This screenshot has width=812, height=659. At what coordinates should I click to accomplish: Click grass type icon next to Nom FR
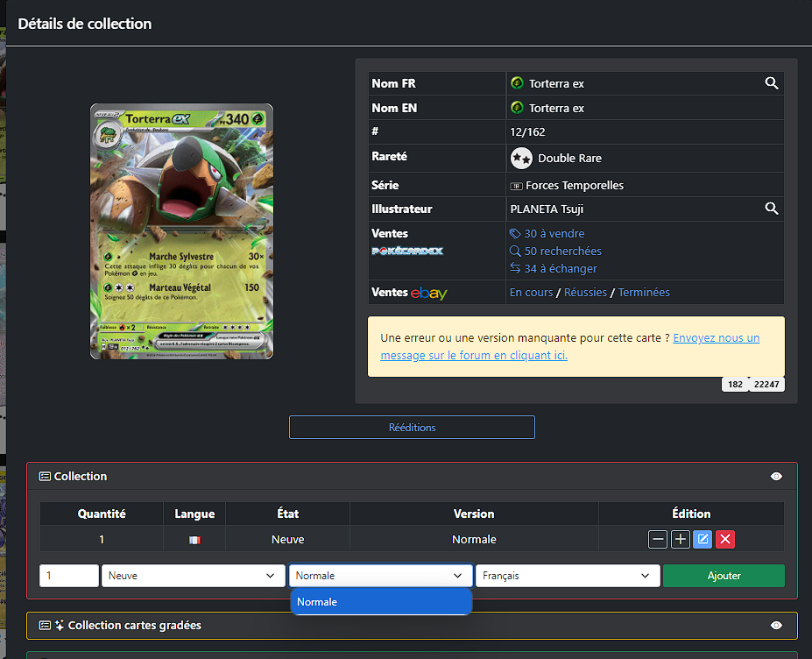click(x=517, y=83)
